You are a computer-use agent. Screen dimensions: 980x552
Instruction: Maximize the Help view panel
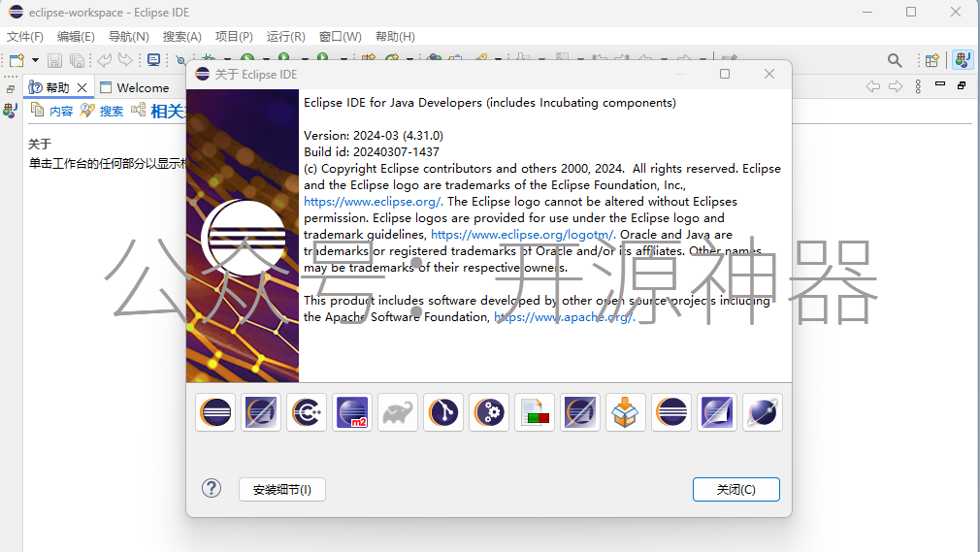[962, 85]
